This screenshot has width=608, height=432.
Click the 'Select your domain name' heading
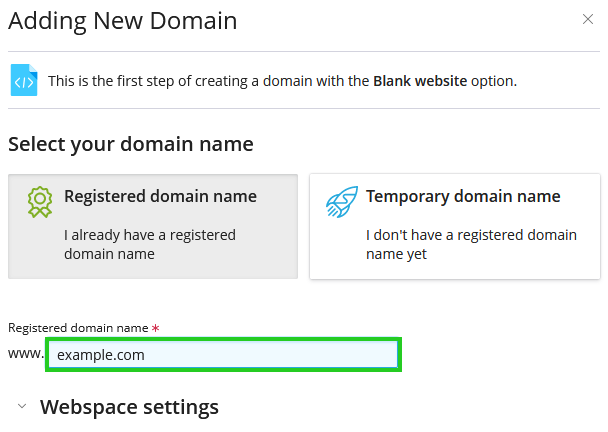click(131, 144)
